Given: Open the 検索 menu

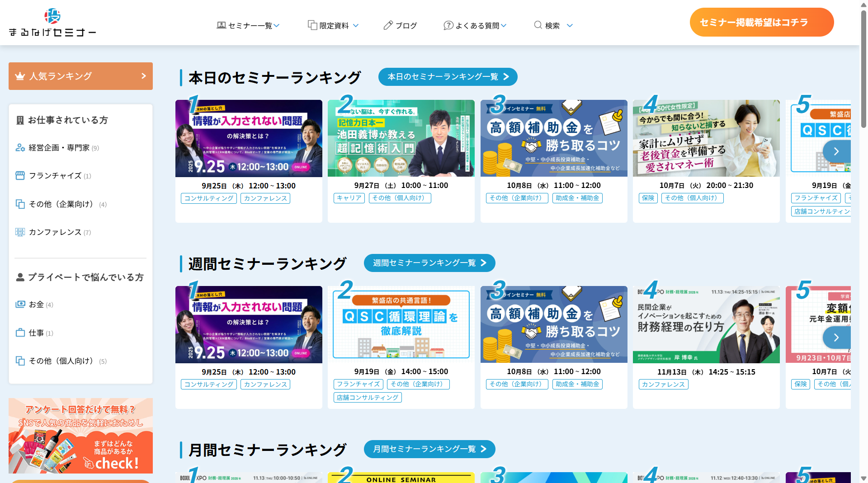Looking at the screenshot, I should [x=553, y=26].
